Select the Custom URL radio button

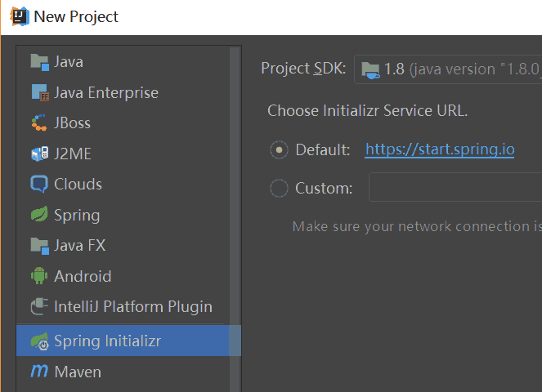tap(279, 188)
